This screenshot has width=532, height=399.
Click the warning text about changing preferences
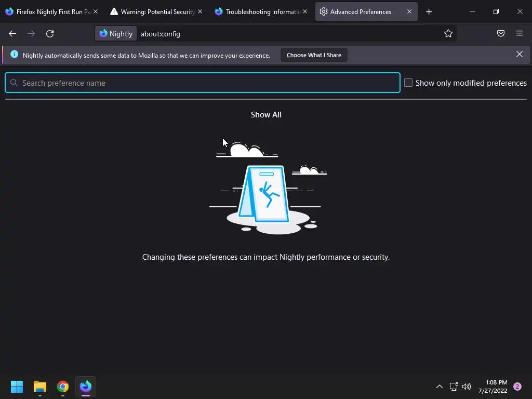[266, 257]
